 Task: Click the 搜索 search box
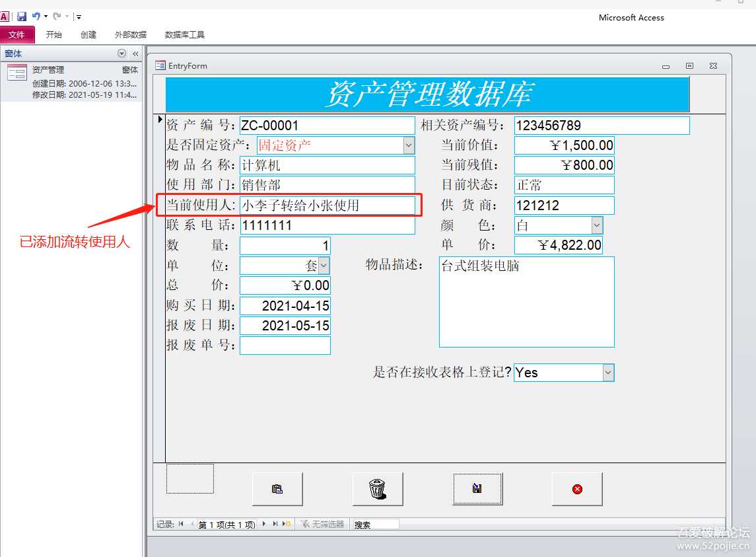coord(376,524)
